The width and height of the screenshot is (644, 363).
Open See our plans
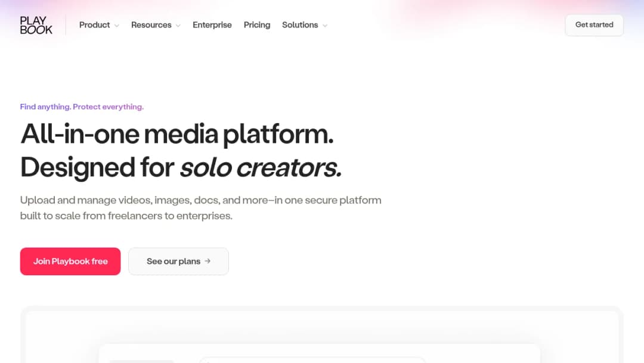[178, 262]
